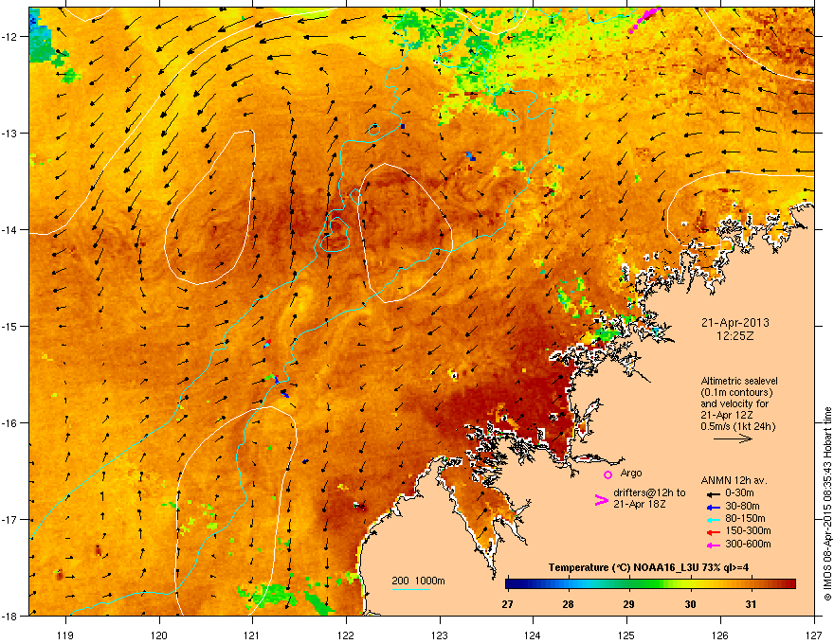Click colorbar tick label 27
The image size is (834, 644).
[507, 604]
